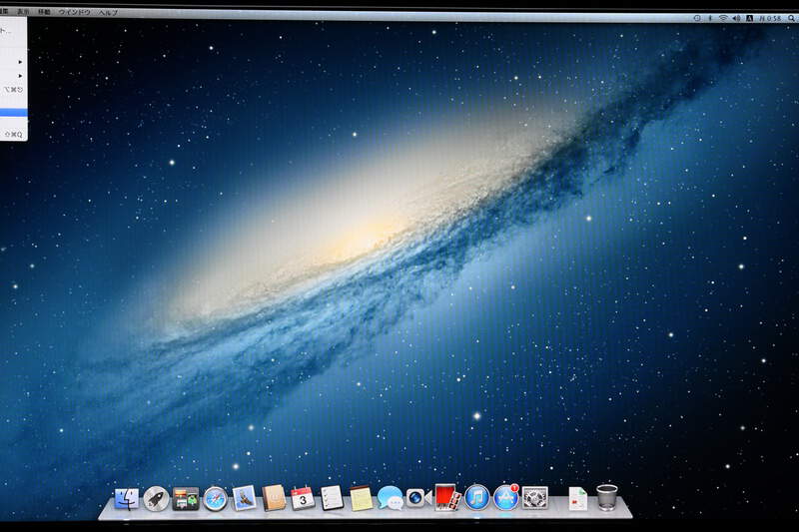Image resolution: width=799 pixels, height=532 pixels.
Task: Open Notes yellow notepad icon
Action: [362, 498]
